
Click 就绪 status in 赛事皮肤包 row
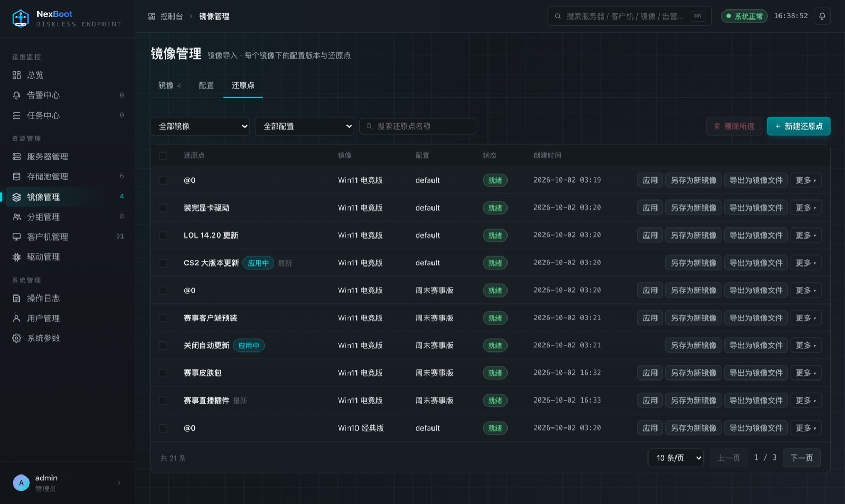495,373
